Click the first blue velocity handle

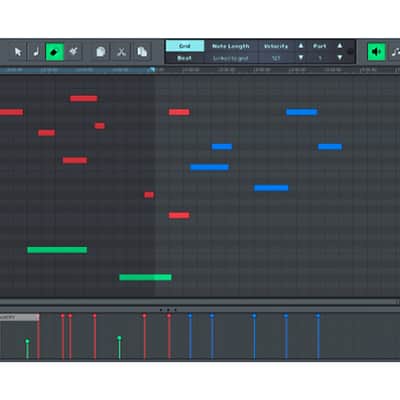click(x=190, y=315)
